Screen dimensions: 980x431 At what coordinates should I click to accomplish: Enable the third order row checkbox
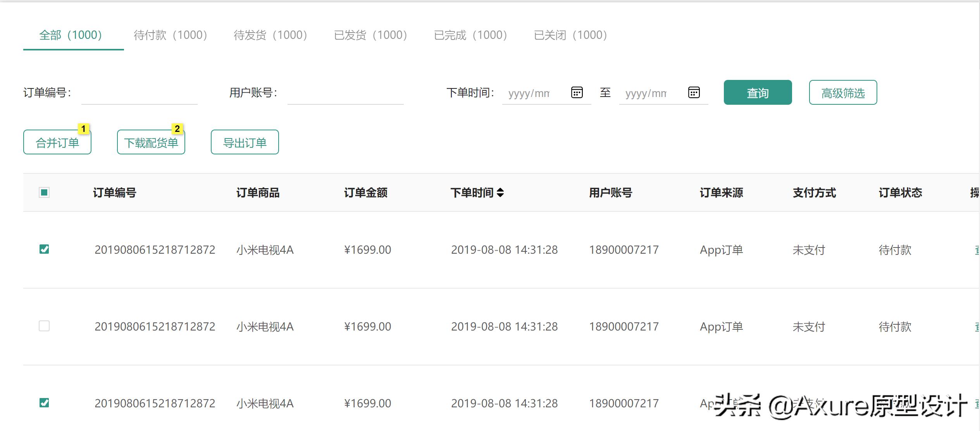[x=44, y=403]
